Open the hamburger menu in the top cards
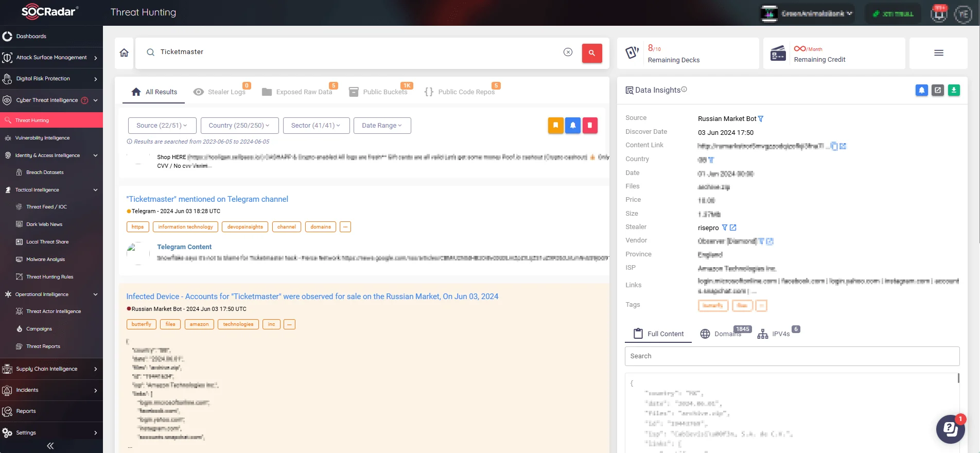The image size is (980, 453). (x=939, y=53)
